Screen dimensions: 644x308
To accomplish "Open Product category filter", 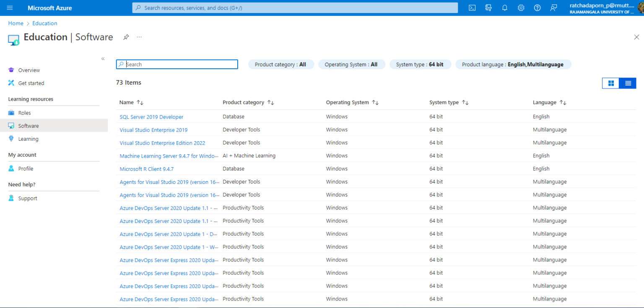I will [x=281, y=65].
